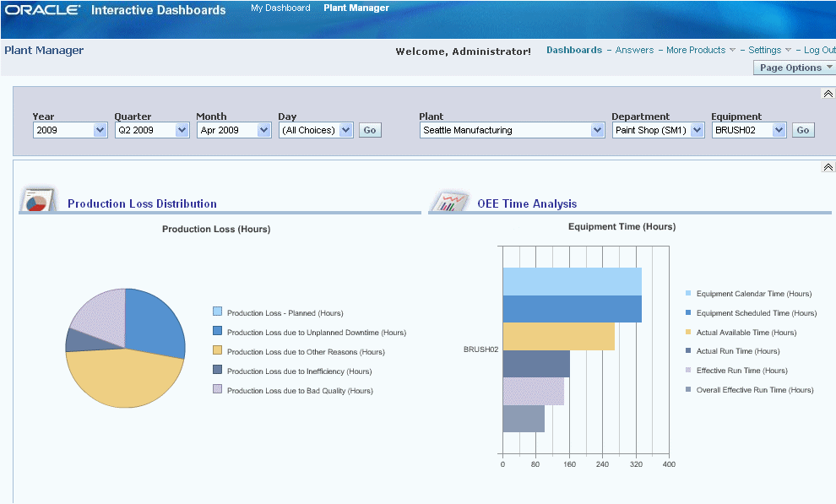This screenshot has width=836, height=504.
Task: Click the OEE Time Analysis heading
Action: (x=527, y=203)
